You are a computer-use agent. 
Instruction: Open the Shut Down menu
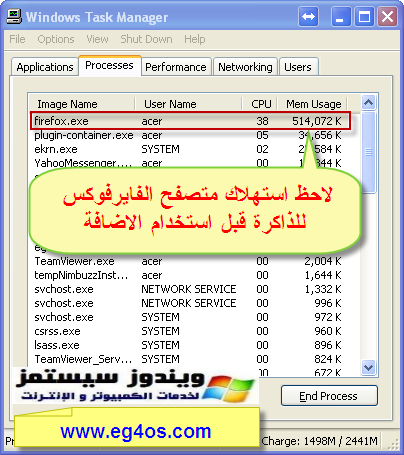click(146, 39)
